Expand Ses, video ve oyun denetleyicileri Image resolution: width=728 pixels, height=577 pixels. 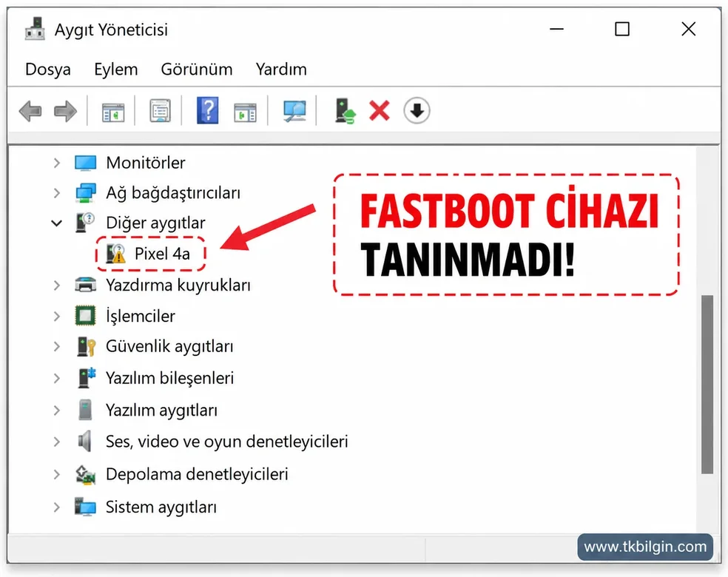click(x=57, y=442)
